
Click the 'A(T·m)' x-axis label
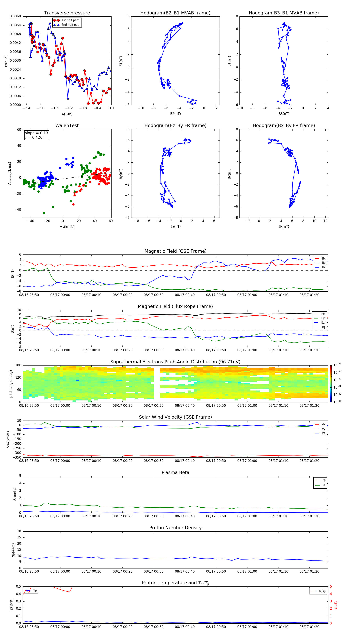pos(67,114)
